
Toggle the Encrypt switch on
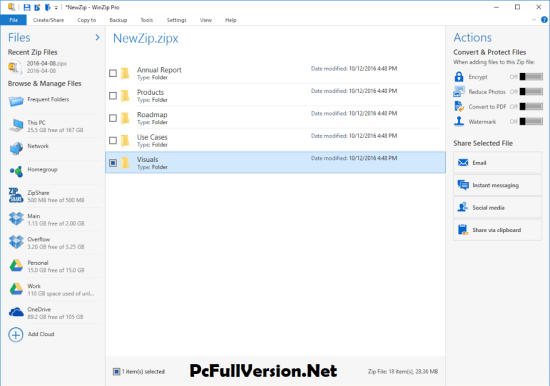[531, 77]
